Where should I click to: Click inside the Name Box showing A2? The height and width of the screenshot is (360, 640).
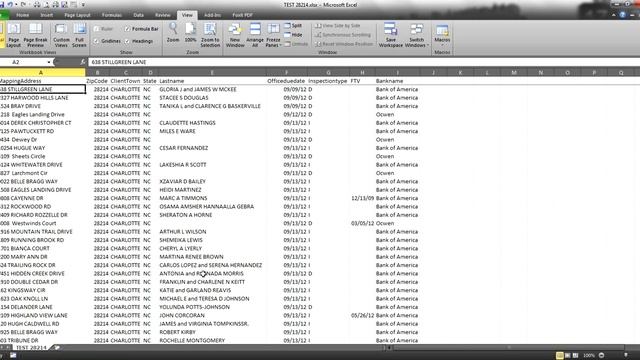coord(23,62)
